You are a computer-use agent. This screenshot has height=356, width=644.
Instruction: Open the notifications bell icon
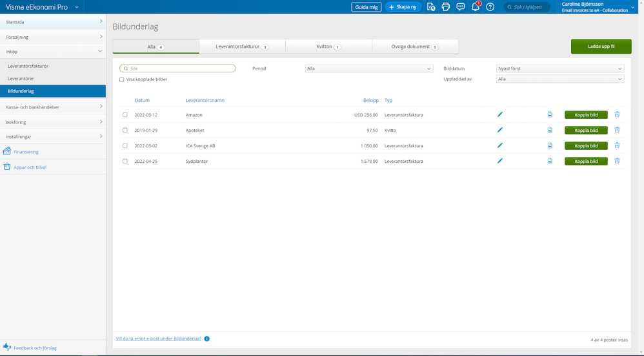[x=476, y=7]
